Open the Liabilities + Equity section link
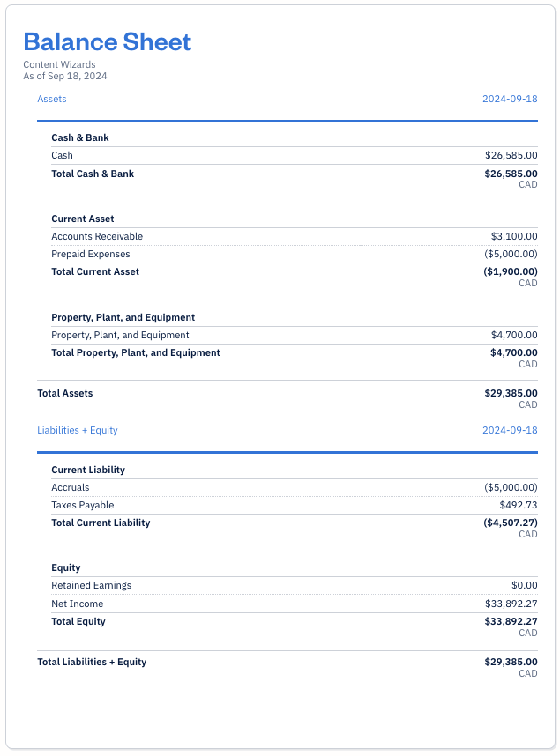This screenshot has width=560, height=756. pyautogui.click(x=77, y=430)
